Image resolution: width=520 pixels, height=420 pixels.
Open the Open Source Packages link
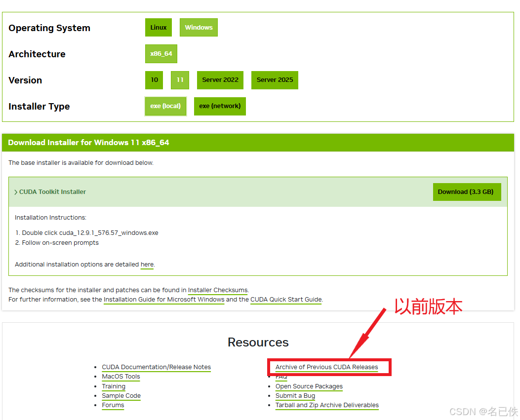coord(309,386)
